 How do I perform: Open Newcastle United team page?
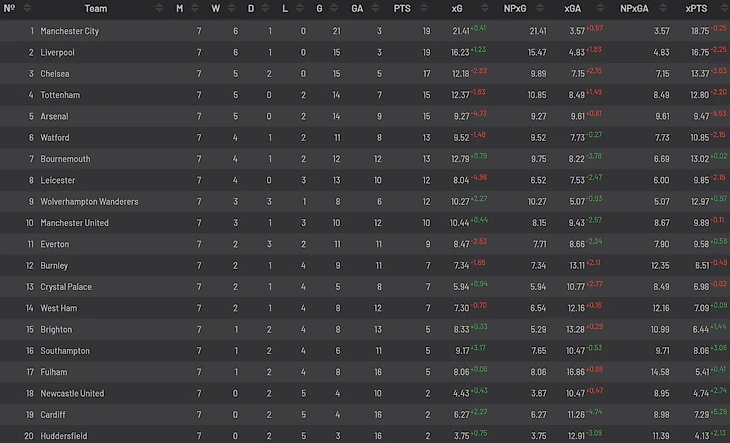pyautogui.click(x=72, y=394)
